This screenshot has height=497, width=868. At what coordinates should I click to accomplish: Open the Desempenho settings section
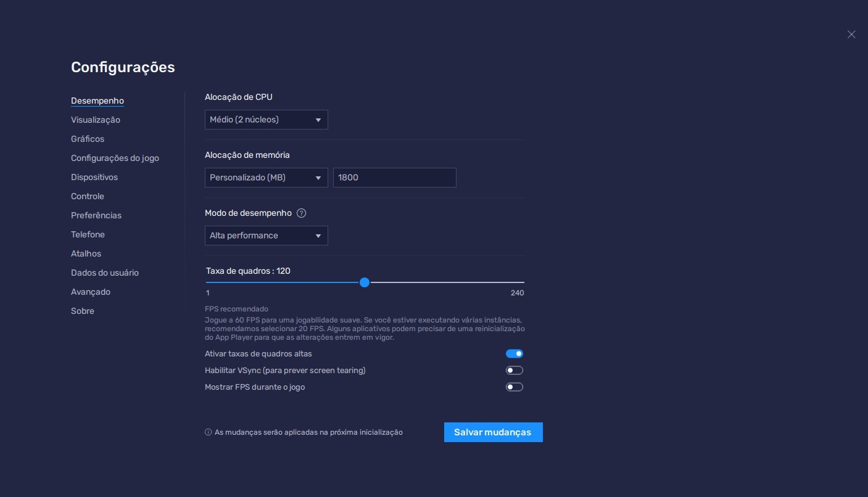click(x=97, y=101)
